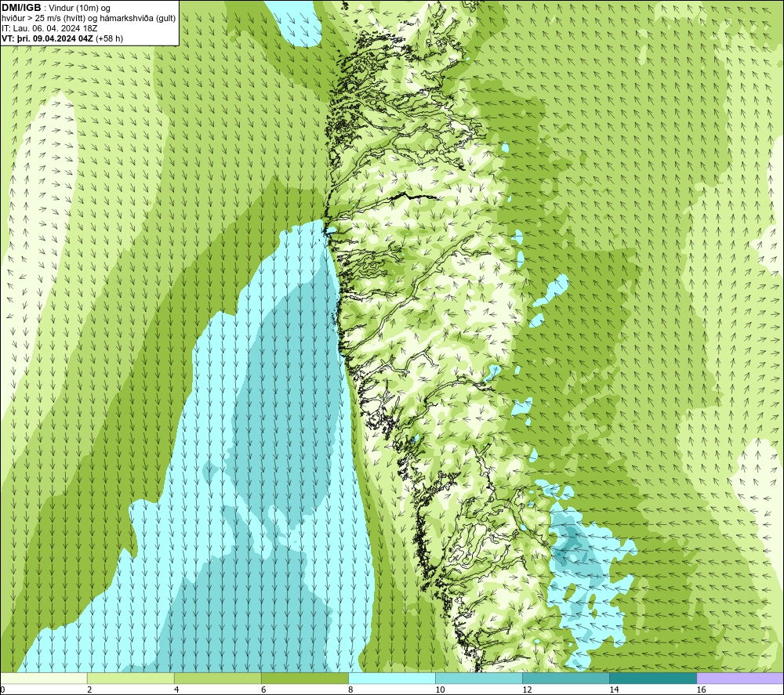Click the purple legend swatch above 16
Screen dimensions: 784x695
tap(740, 678)
